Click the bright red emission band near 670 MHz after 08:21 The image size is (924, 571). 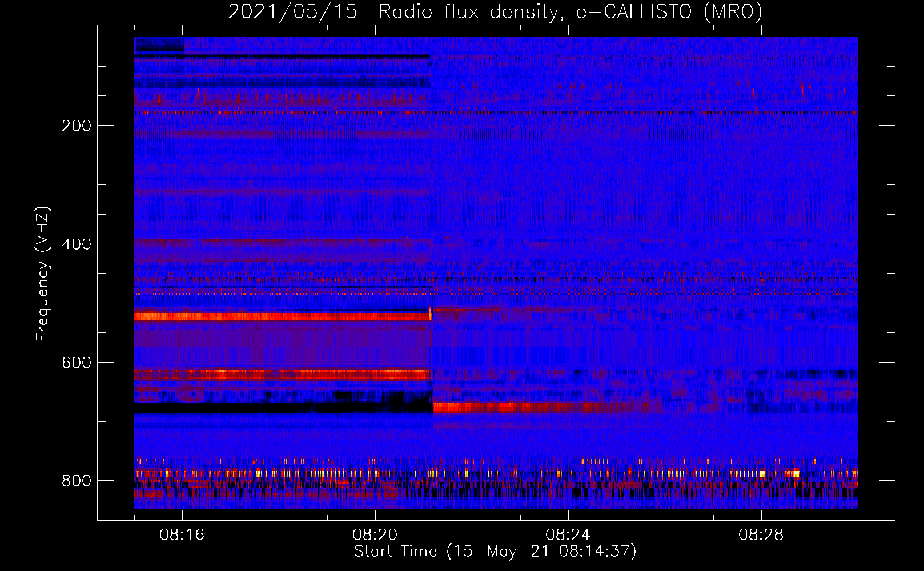[548, 407]
